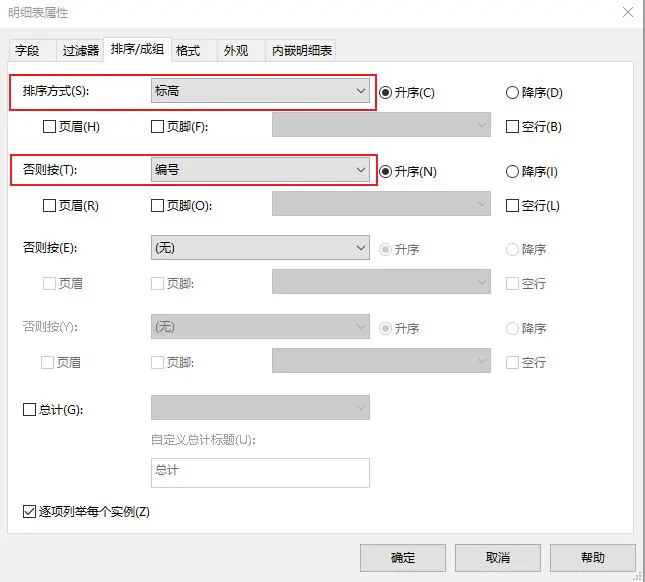The width and height of the screenshot is (645, 582).
Task: Expand the 排序方式 dropdown showing 标高
Action: point(260,90)
